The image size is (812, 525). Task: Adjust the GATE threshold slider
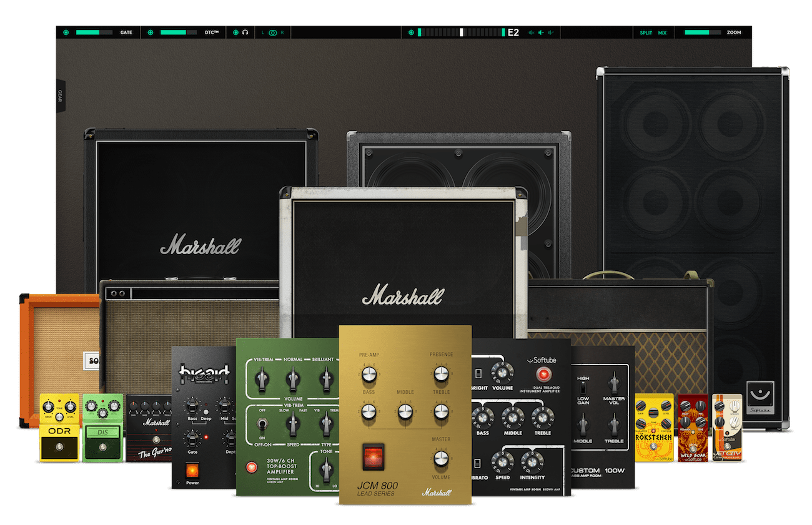tap(94, 32)
